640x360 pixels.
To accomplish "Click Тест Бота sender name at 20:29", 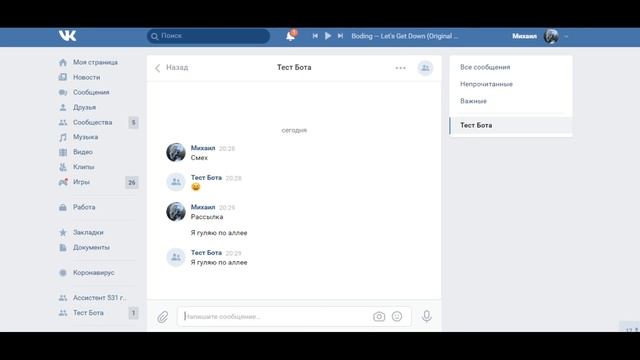I will pos(206,253).
